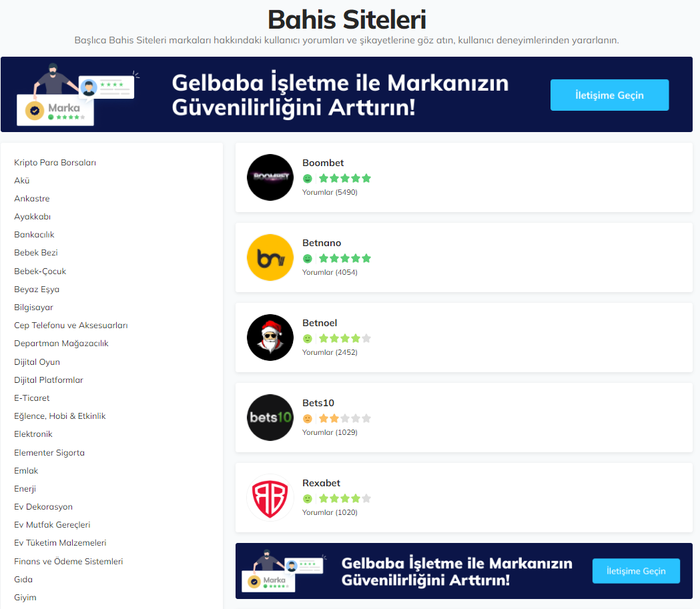Image resolution: width=700 pixels, height=609 pixels.
Task: Select the Bankacılık category
Action: click(34, 235)
